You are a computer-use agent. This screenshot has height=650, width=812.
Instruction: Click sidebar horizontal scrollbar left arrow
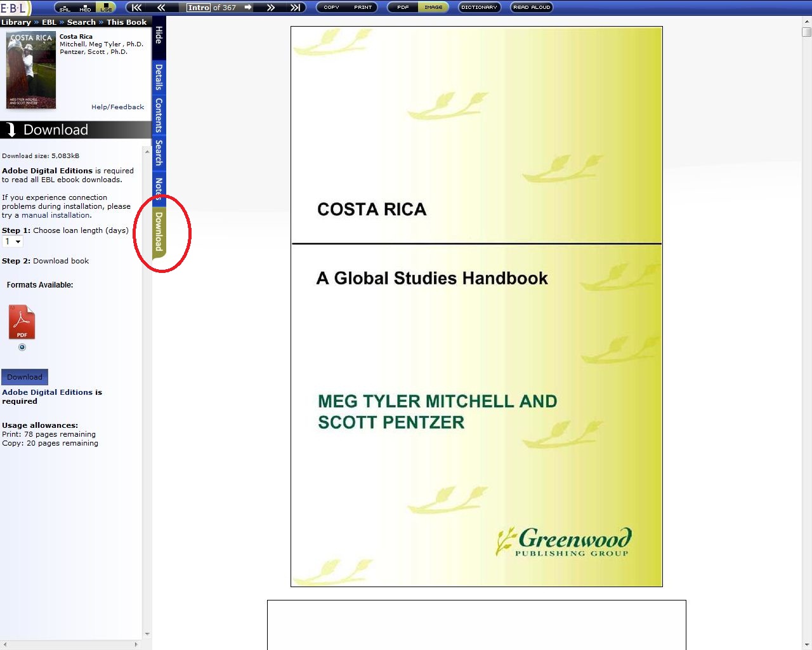click(x=4, y=644)
